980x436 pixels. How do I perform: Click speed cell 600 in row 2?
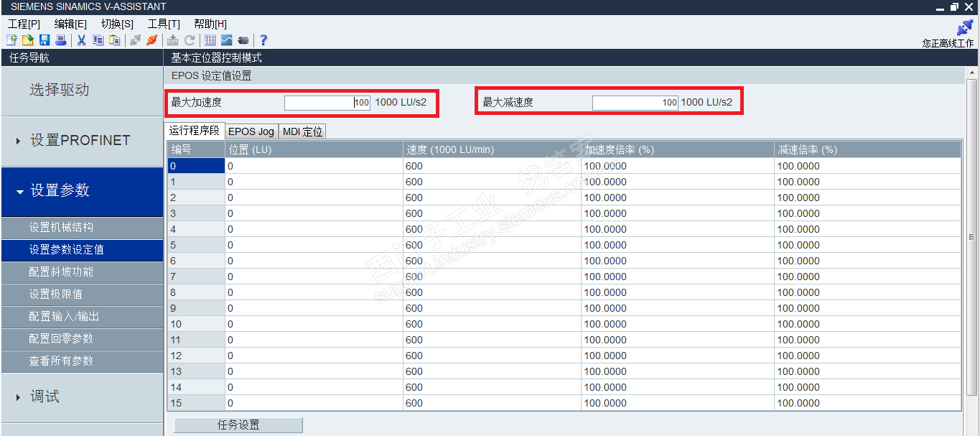[x=492, y=198]
